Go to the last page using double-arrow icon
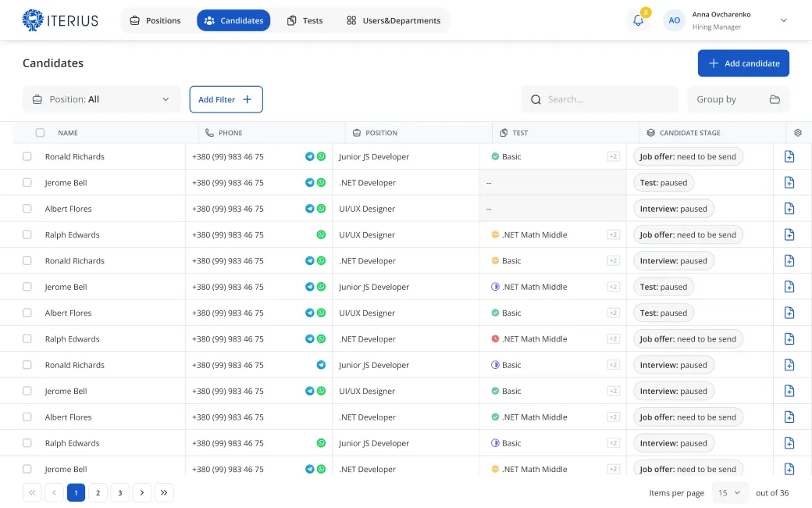812x508 pixels. (x=164, y=492)
